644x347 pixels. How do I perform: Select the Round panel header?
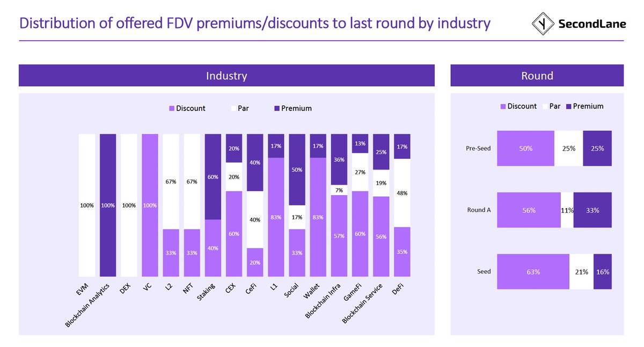(x=537, y=76)
